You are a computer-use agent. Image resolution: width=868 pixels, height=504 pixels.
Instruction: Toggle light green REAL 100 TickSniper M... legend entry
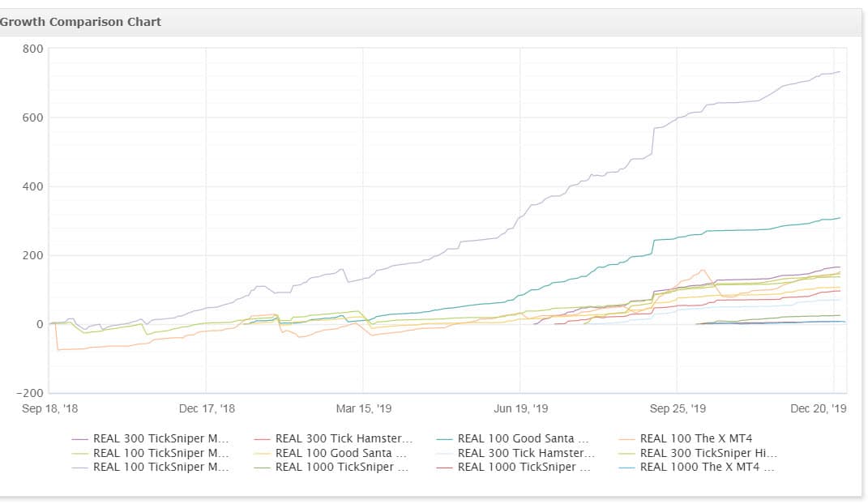[x=160, y=453]
